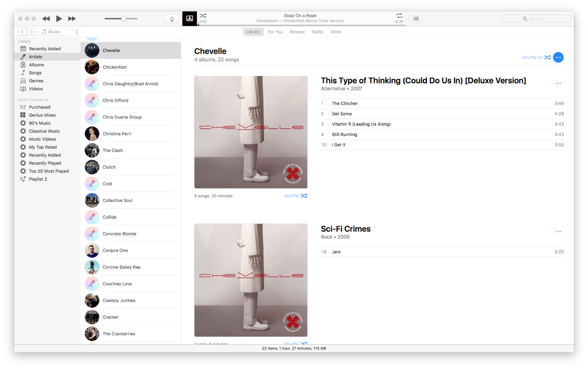Viewport: 588px width, 369px height.
Task: Go forward with the right chevron
Action: click(31, 32)
